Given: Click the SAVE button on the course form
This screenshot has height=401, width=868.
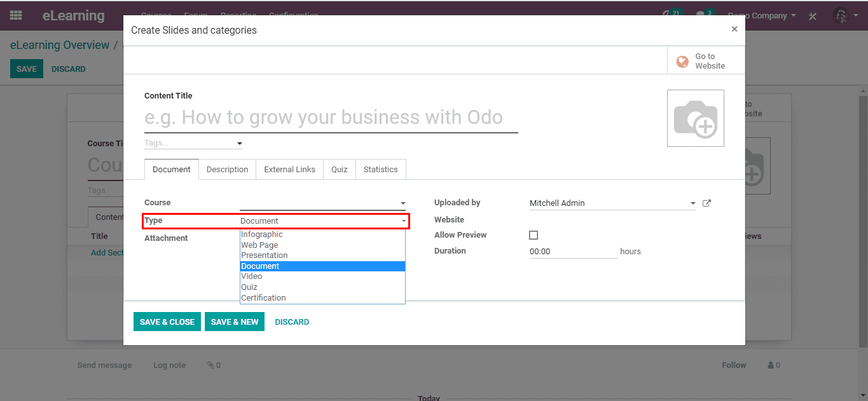Looking at the screenshot, I should tap(27, 69).
